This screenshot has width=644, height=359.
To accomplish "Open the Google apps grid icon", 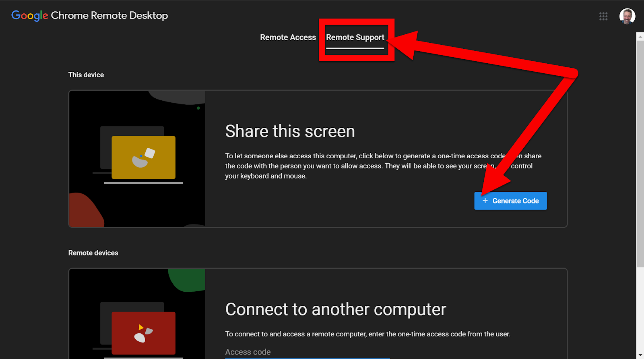I will pyautogui.click(x=603, y=16).
